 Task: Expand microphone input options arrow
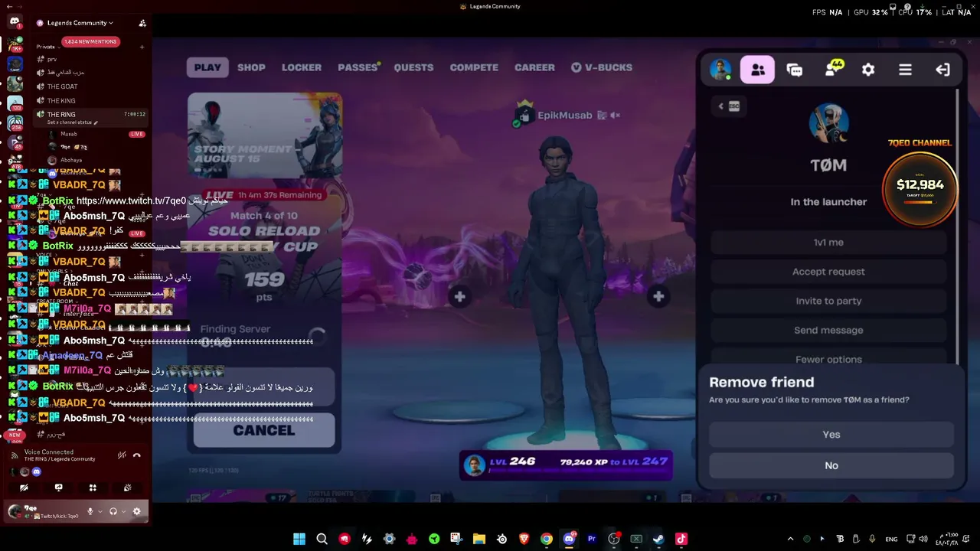coord(100,511)
